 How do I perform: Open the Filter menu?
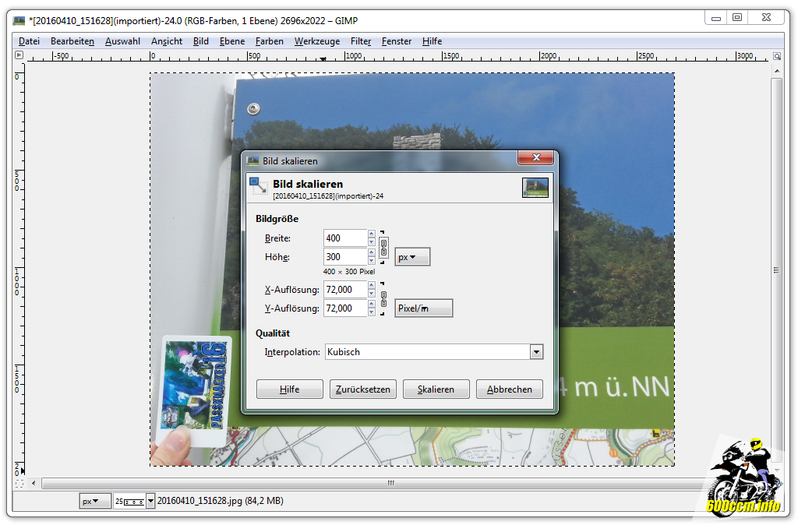[361, 41]
